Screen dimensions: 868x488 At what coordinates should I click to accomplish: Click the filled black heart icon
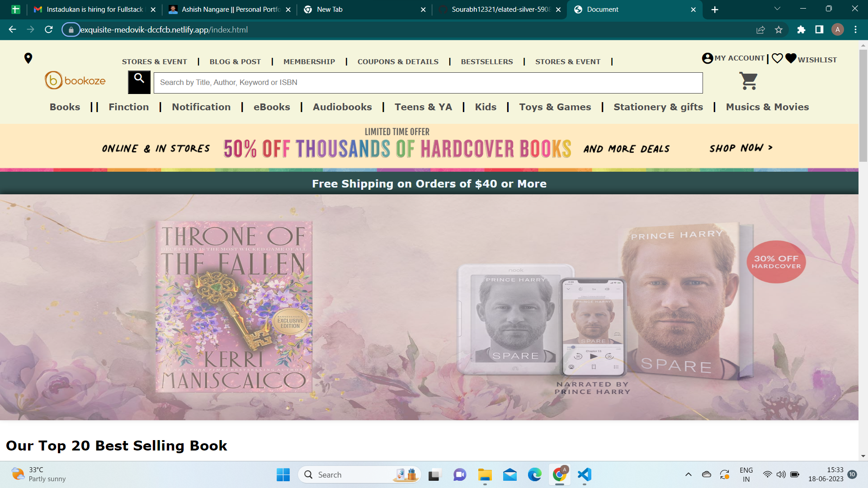[791, 58]
